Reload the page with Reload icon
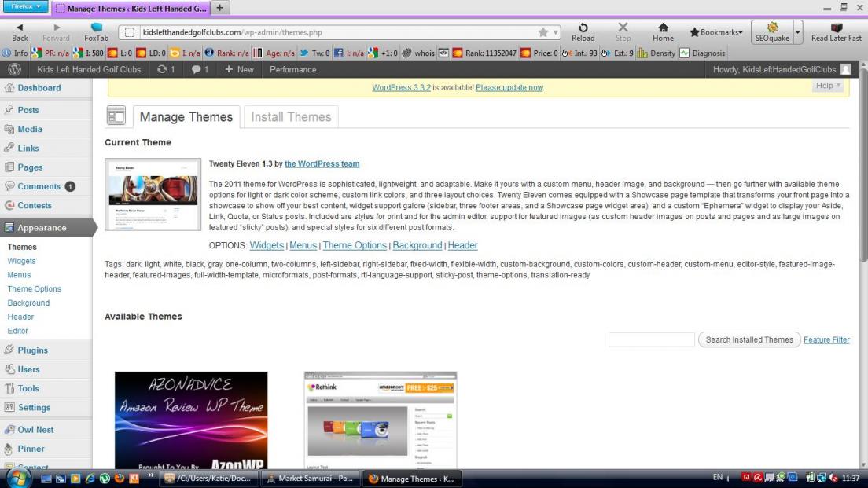 583,32
